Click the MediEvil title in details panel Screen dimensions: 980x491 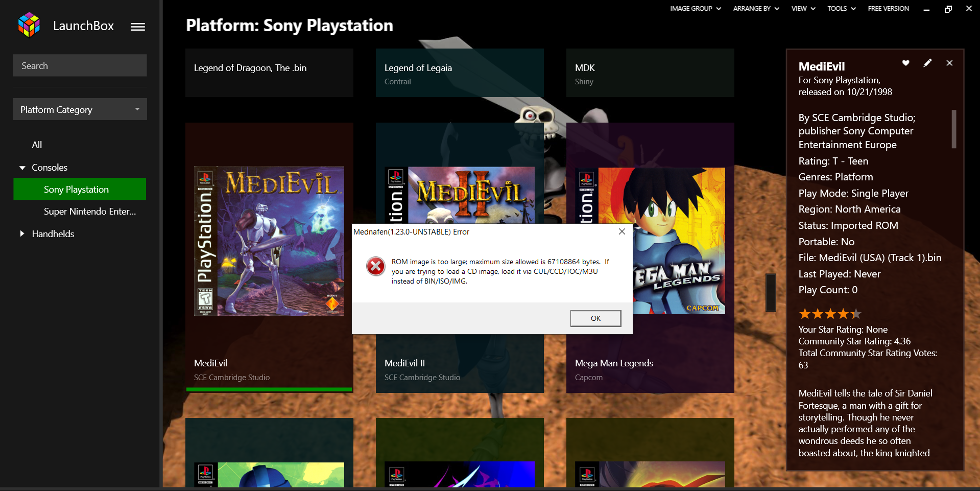(822, 66)
